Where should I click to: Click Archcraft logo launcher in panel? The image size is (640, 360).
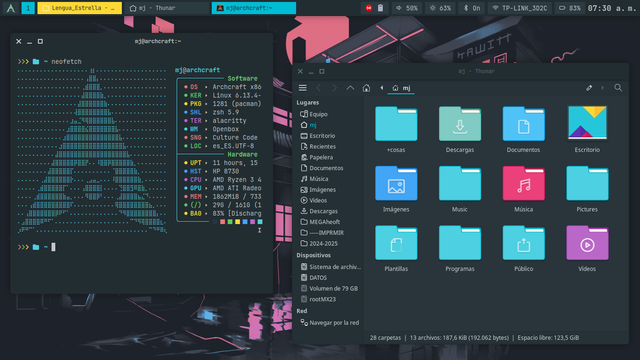click(x=11, y=8)
